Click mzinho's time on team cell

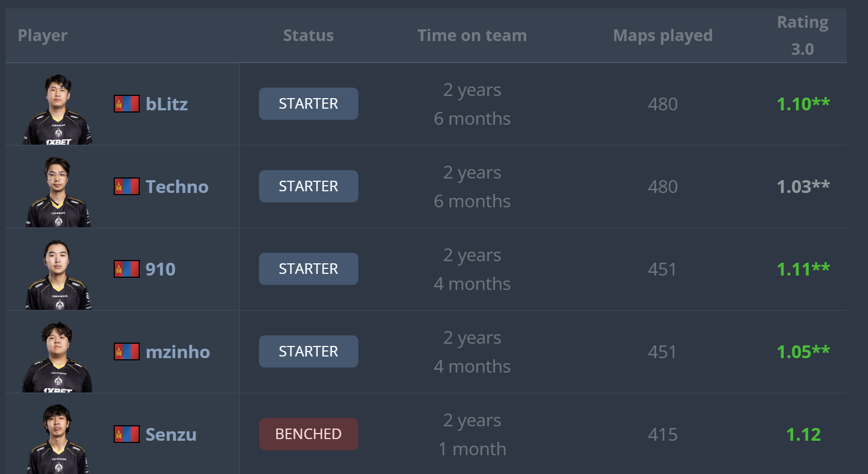click(472, 351)
